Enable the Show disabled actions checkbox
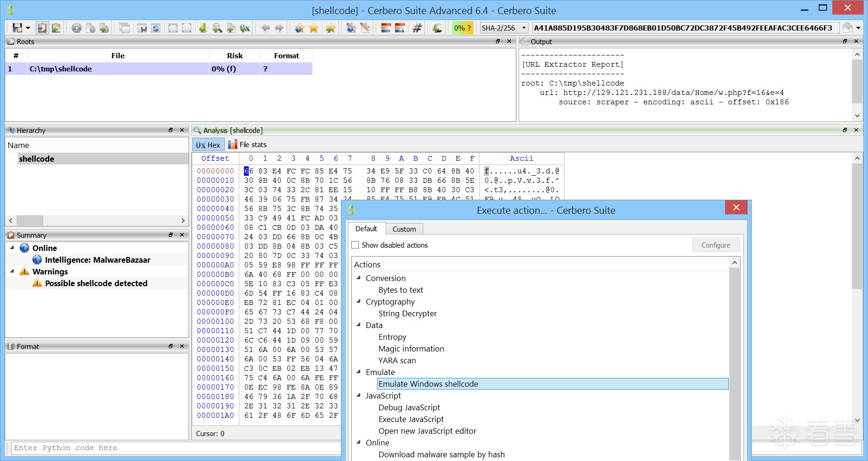 tap(355, 245)
